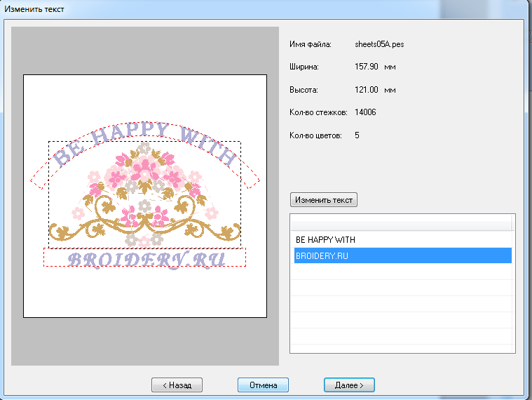
Task: Click the first empty row below BROIDERY.RU
Action: pos(402,272)
